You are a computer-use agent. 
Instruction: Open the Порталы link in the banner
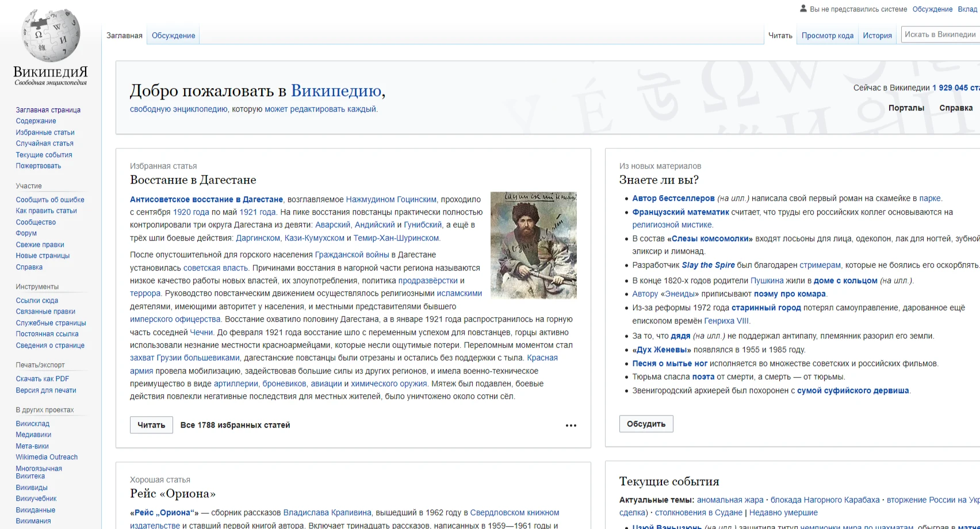click(x=906, y=108)
